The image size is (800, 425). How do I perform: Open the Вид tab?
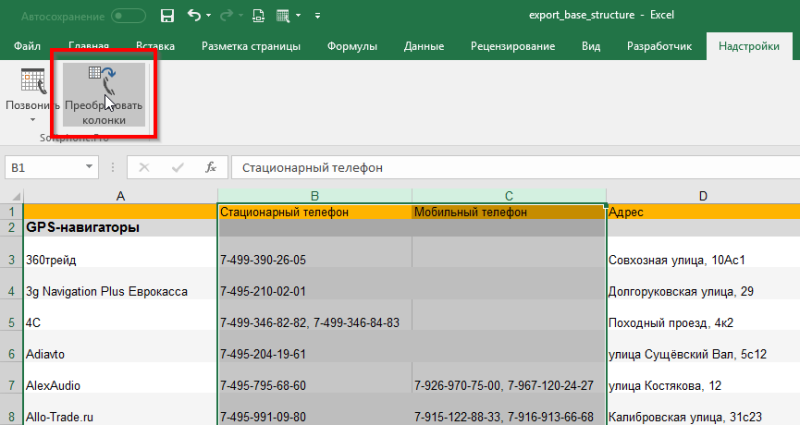coord(591,46)
